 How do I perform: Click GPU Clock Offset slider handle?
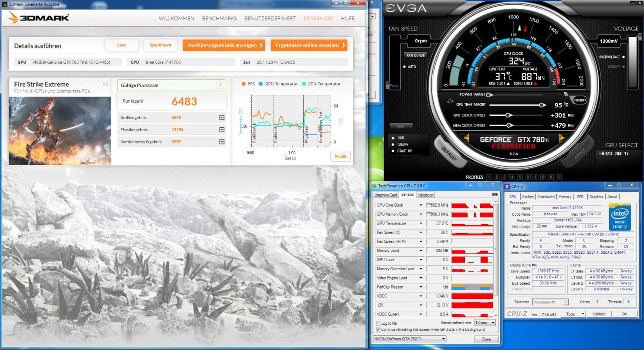pyautogui.click(x=508, y=115)
